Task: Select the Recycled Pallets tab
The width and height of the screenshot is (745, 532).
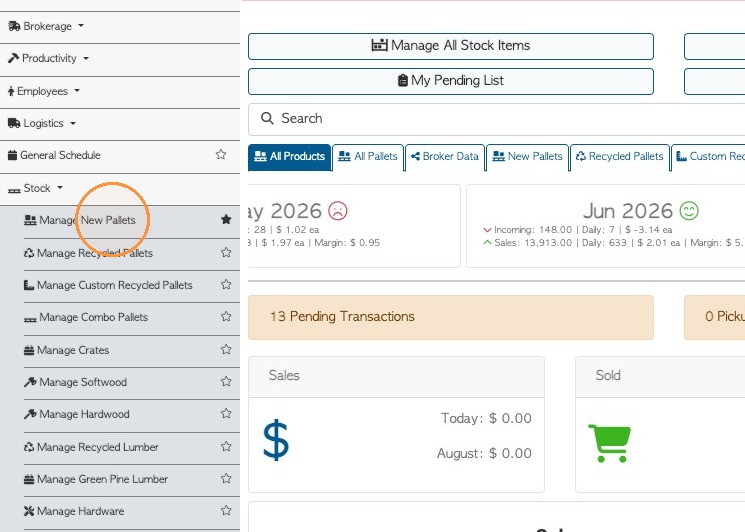Action: [620, 157]
